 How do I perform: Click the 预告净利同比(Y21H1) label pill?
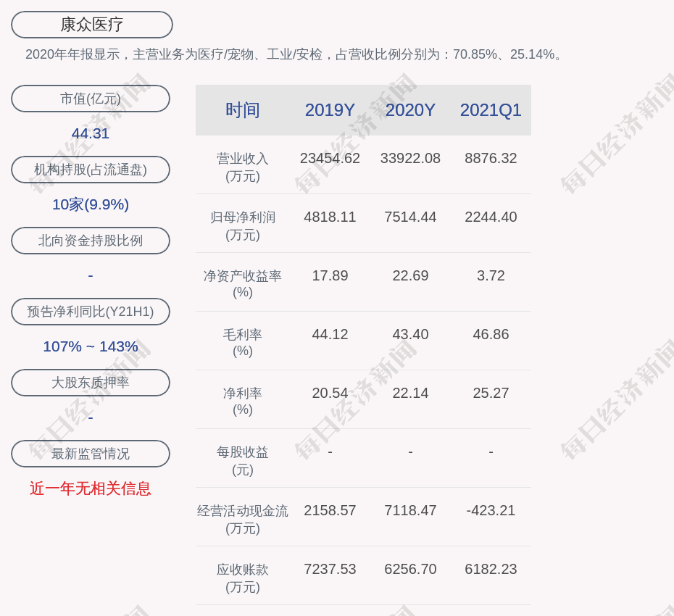coord(91,311)
